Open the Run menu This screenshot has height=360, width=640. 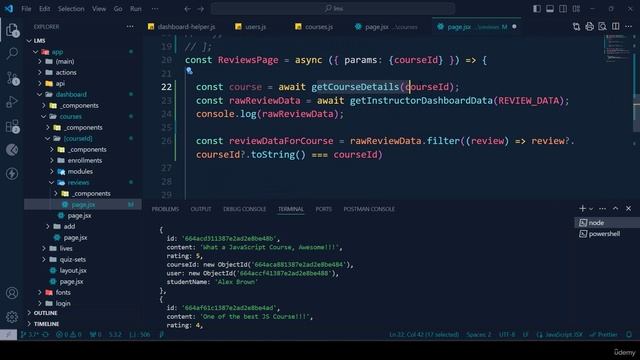pos(136,9)
